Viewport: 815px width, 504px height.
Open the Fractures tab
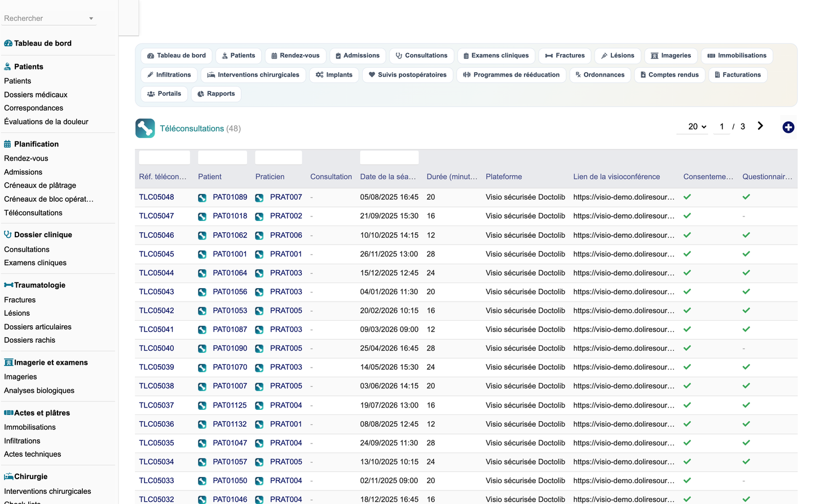(565, 56)
